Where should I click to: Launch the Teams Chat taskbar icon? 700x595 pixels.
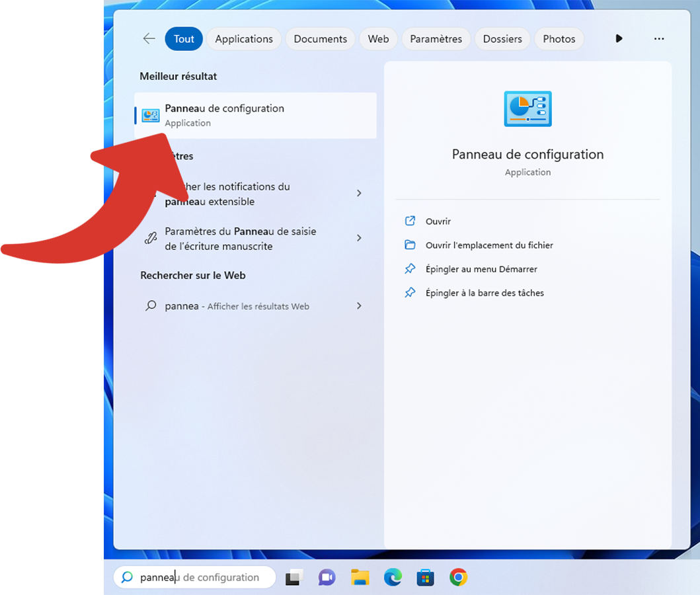click(327, 577)
